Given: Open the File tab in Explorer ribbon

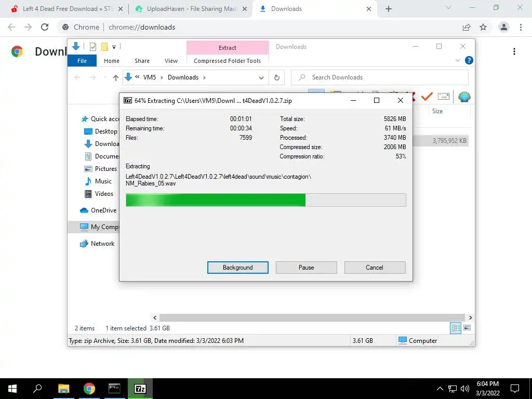Looking at the screenshot, I should 82,61.
